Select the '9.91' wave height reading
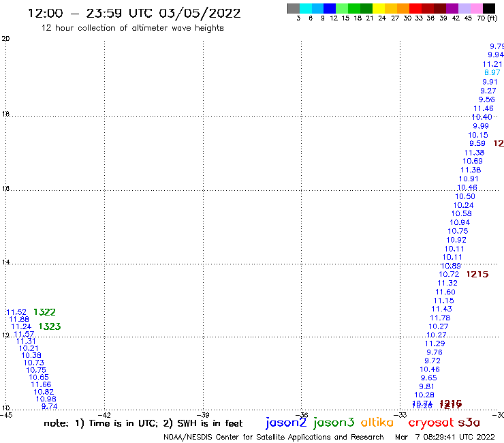 tap(490, 82)
